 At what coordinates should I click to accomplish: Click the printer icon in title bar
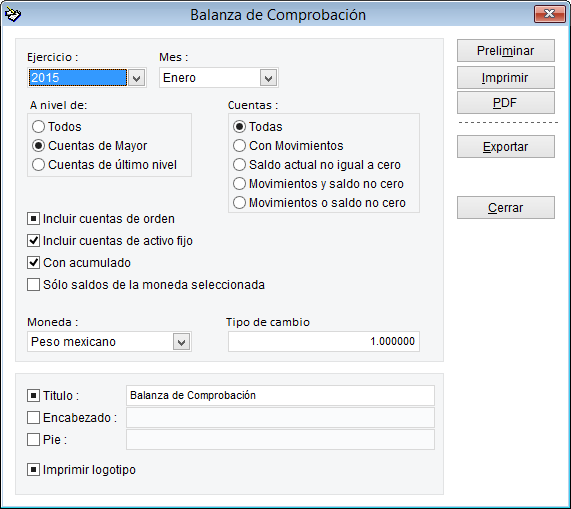coord(13,14)
